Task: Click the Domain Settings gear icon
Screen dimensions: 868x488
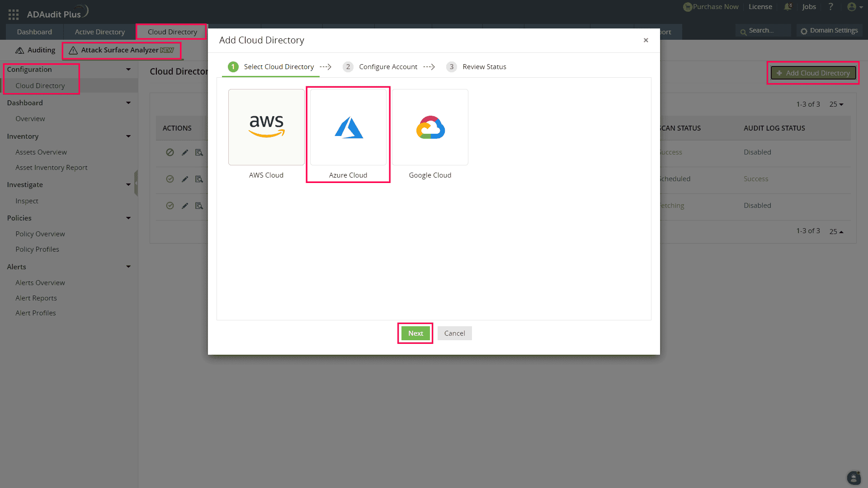Action: [x=805, y=30]
